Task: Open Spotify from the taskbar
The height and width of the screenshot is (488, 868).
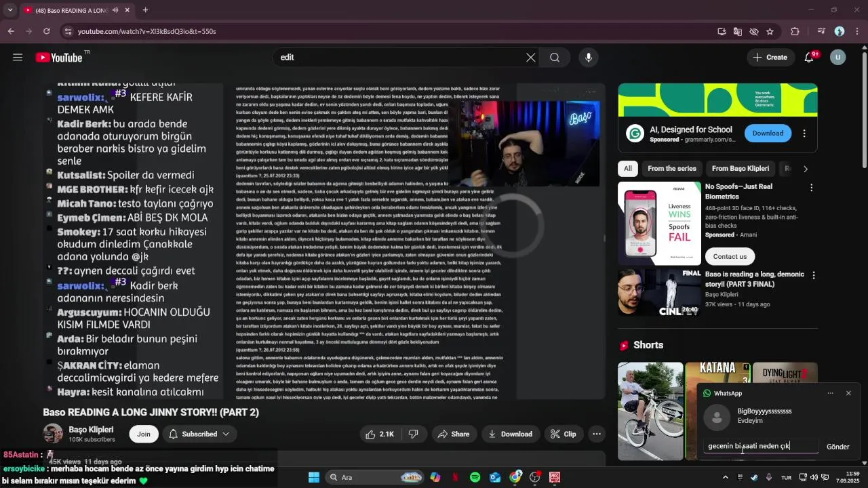Action: [x=475, y=477]
